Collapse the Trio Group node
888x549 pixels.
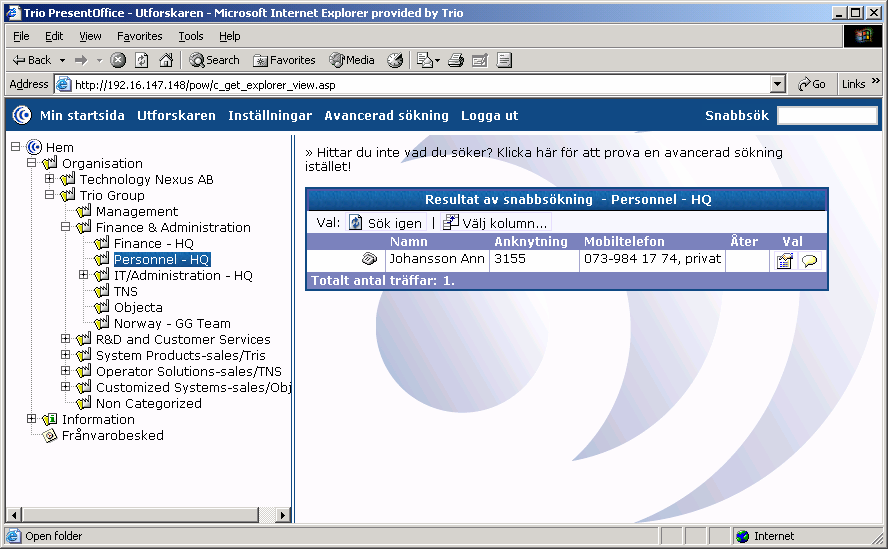pos(49,194)
